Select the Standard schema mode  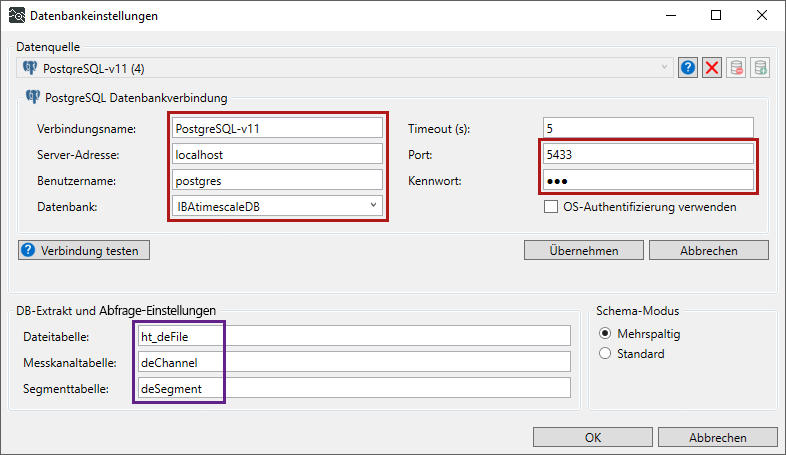tap(604, 354)
